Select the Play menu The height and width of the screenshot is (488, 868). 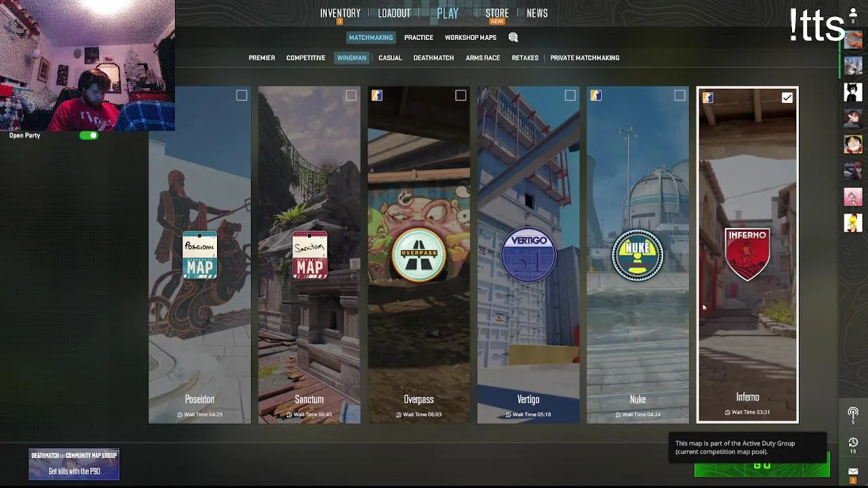click(x=448, y=13)
